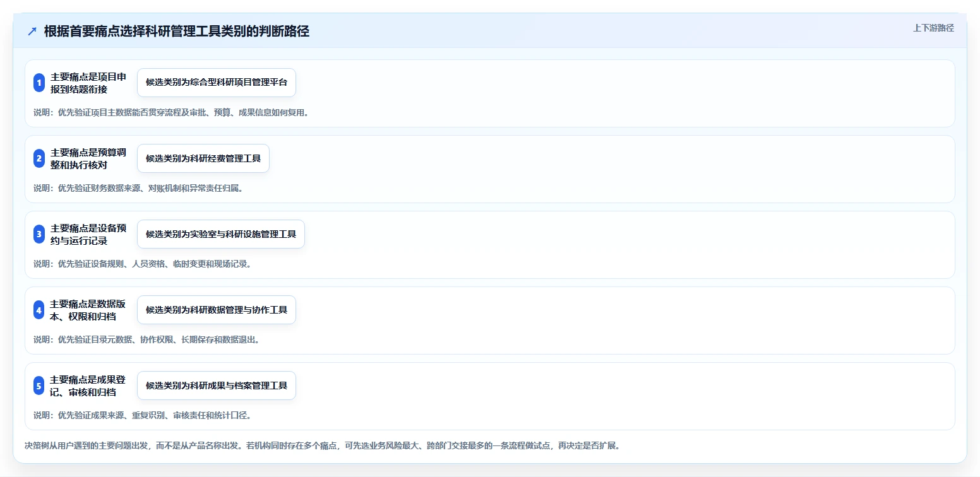Click the note about 设备规则、人员资格

coord(143,264)
